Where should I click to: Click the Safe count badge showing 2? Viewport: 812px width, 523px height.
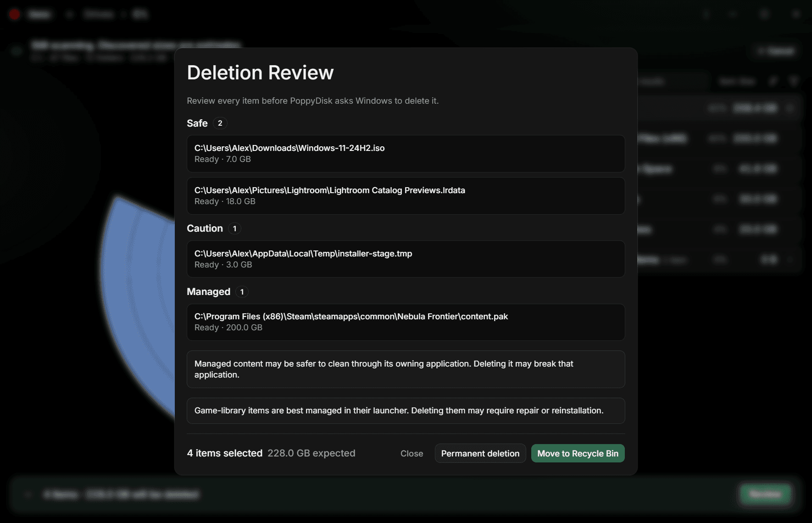(x=220, y=123)
